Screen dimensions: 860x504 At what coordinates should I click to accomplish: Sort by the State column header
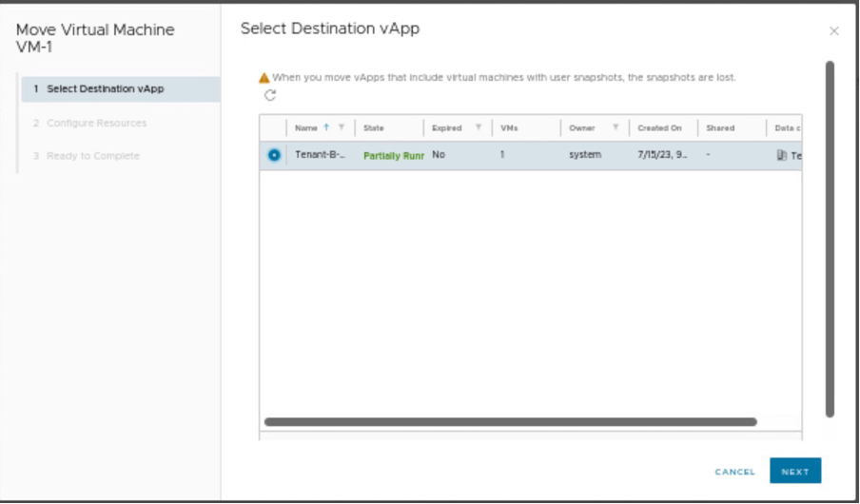(x=374, y=127)
